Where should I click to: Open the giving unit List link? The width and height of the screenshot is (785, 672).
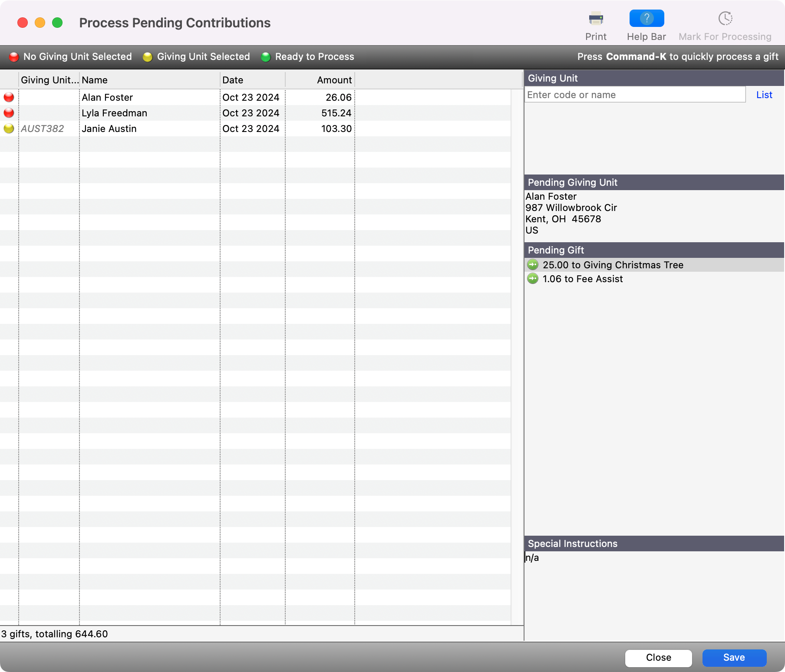point(764,95)
